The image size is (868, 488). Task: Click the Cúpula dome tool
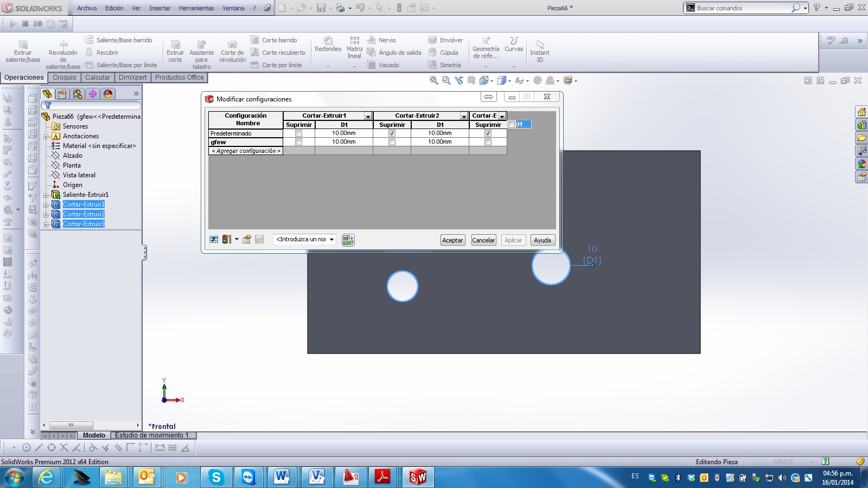pyautogui.click(x=443, y=53)
